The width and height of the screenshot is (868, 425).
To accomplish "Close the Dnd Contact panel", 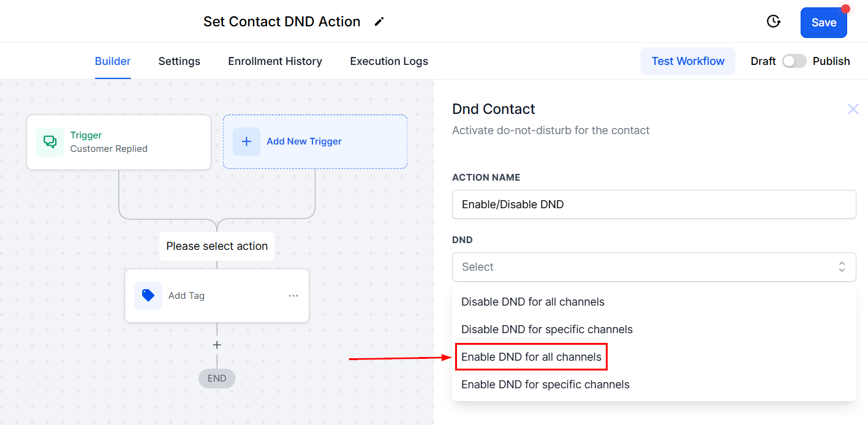I will pyautogui.click(x=853, y=109).
